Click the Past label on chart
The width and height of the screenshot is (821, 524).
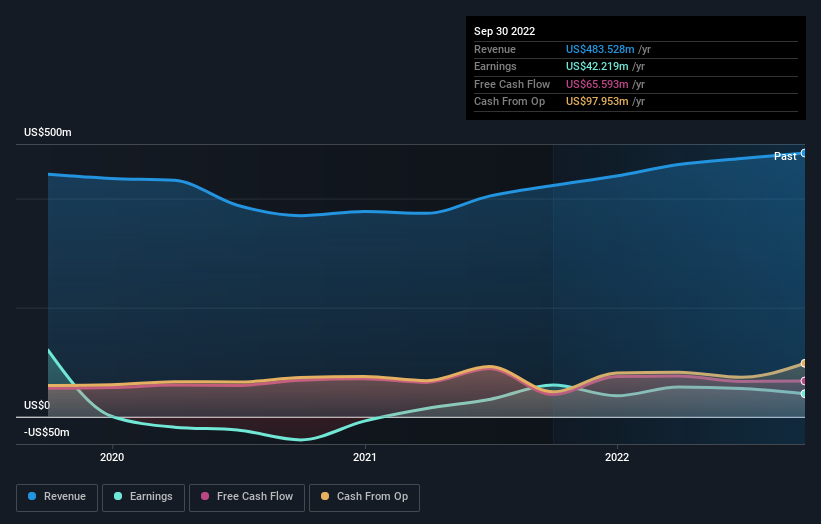[785, 156]
